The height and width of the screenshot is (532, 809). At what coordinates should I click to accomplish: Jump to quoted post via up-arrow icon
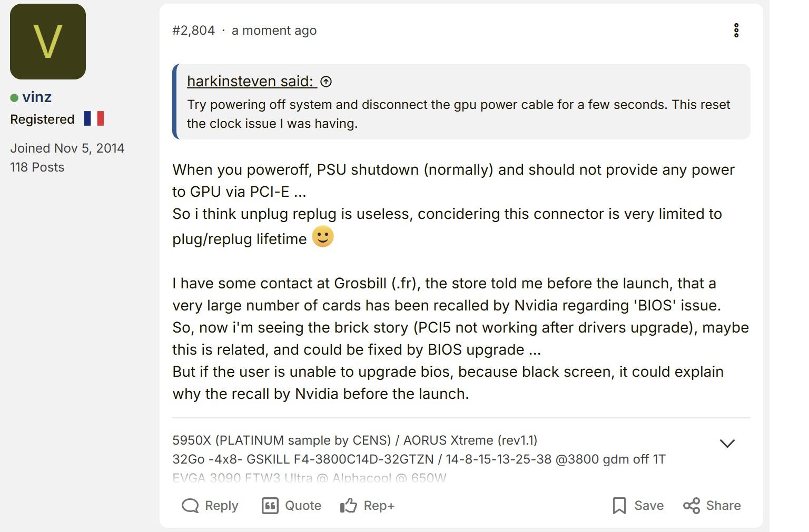click(x=327, y=82)
